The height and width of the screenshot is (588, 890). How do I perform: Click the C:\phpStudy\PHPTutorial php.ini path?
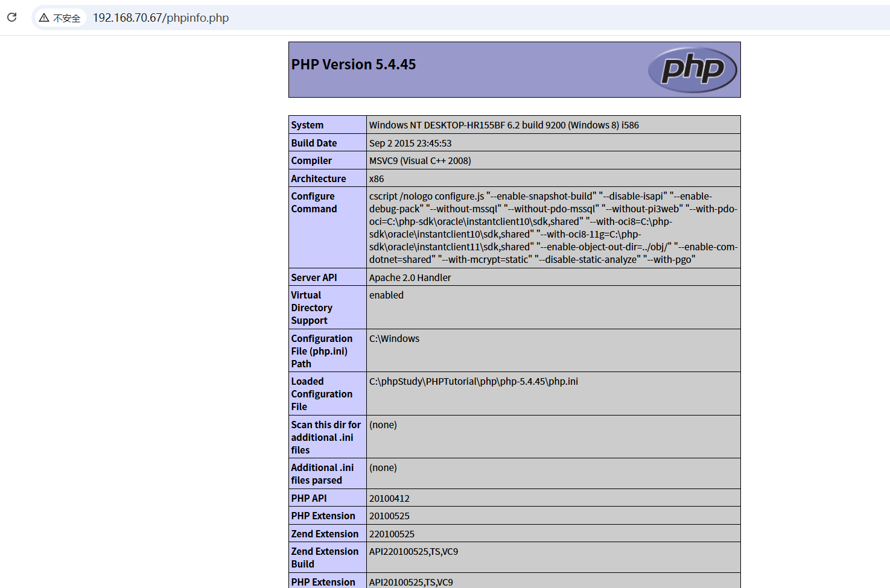tap(474, 381)
